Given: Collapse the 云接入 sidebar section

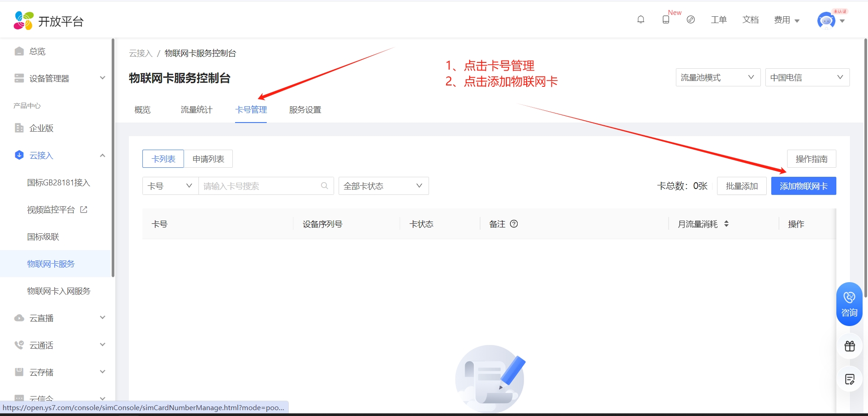Looking at the screenshot, I should [103, 156].
